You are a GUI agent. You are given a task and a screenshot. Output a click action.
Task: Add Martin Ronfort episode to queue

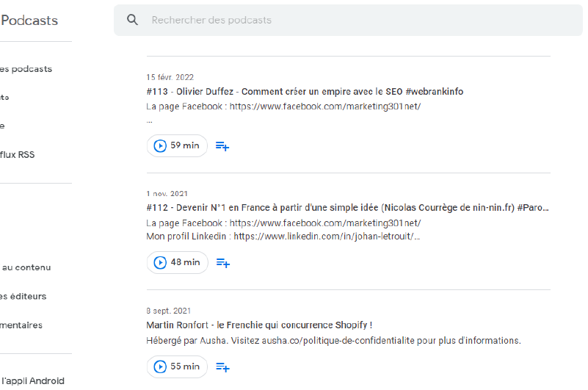(x=222, y=367)
